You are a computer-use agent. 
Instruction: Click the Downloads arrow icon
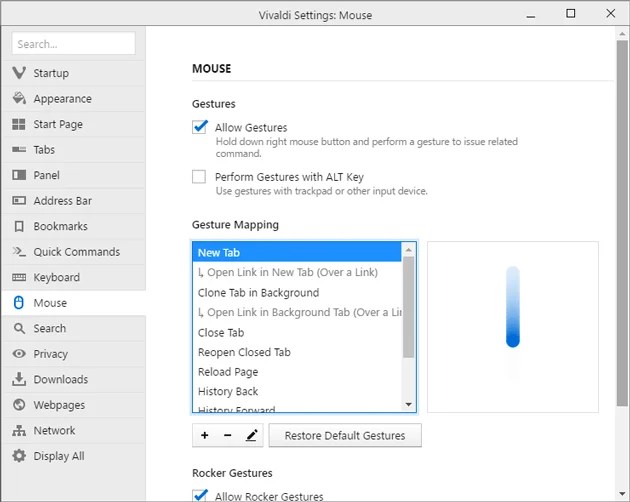pos(19,379)
